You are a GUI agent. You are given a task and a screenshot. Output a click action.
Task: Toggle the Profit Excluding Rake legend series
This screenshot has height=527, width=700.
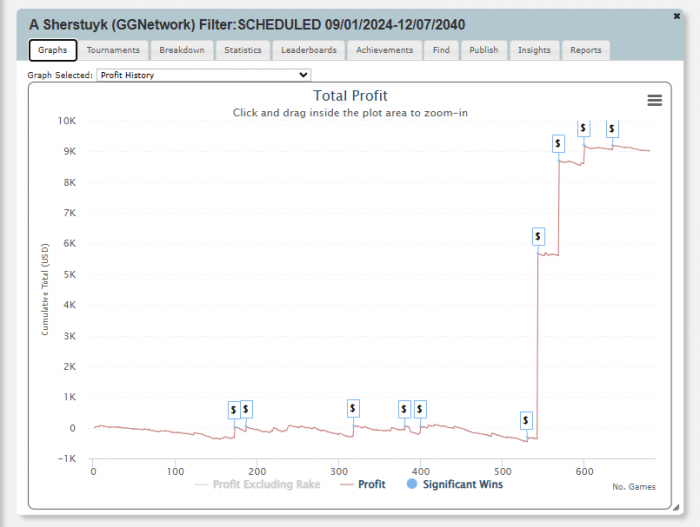[x=258, y=485]
